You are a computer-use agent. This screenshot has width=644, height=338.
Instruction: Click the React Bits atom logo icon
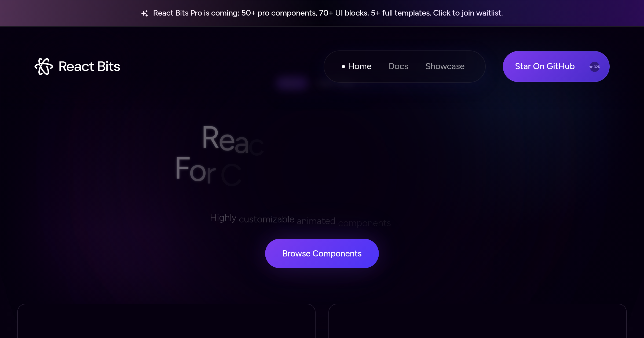pyautogui.click(x=44, y=67)
